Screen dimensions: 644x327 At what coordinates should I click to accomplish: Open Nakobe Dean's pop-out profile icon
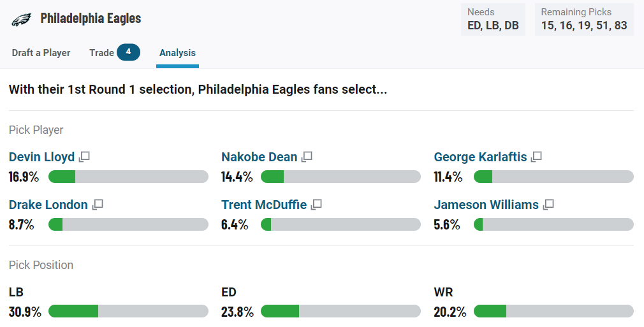307,157
